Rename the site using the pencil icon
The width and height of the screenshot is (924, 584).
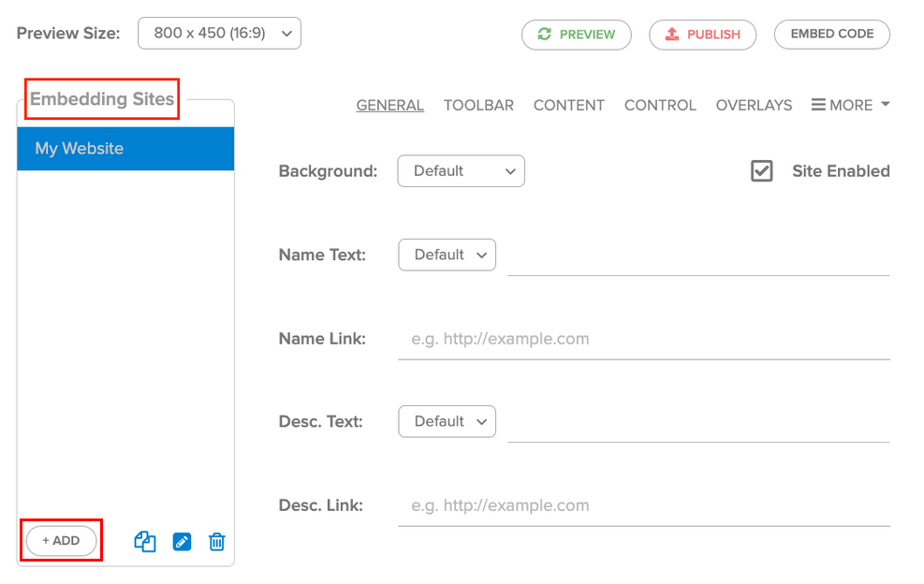click(x=181, y=541)
